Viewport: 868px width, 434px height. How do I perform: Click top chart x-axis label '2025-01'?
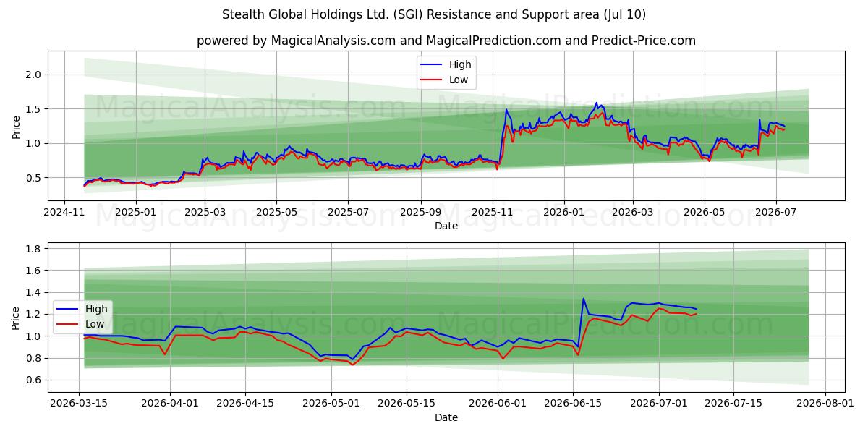tap(135, 213)
